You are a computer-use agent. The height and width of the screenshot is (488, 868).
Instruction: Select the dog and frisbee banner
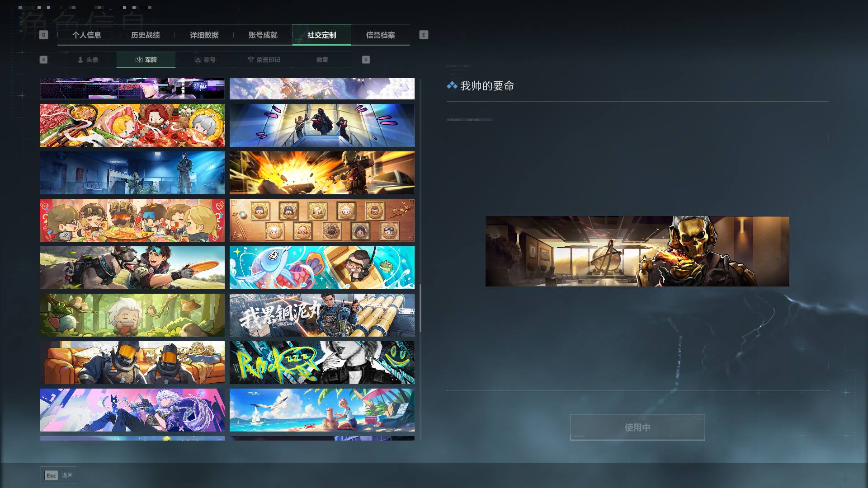132,267
